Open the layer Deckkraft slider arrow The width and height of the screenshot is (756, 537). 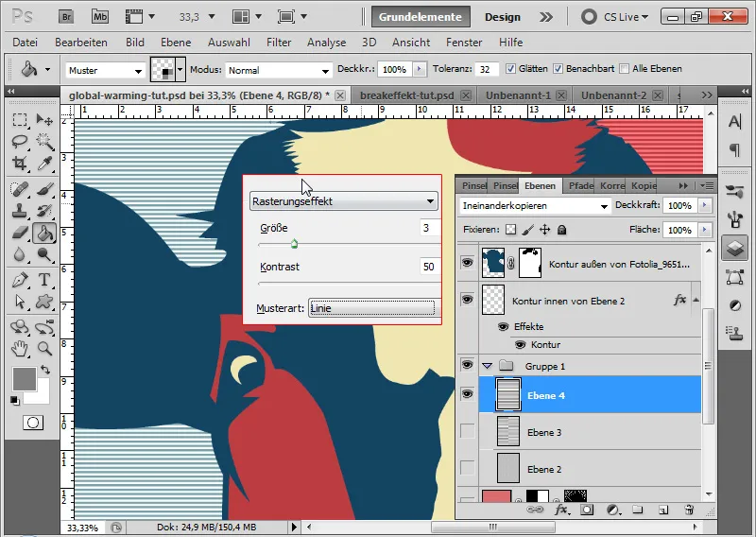704,205
